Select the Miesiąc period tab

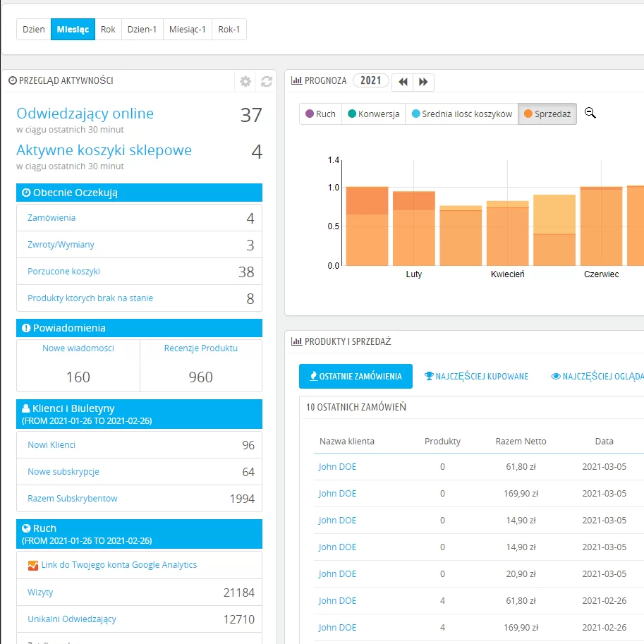(x=73, y=30)
